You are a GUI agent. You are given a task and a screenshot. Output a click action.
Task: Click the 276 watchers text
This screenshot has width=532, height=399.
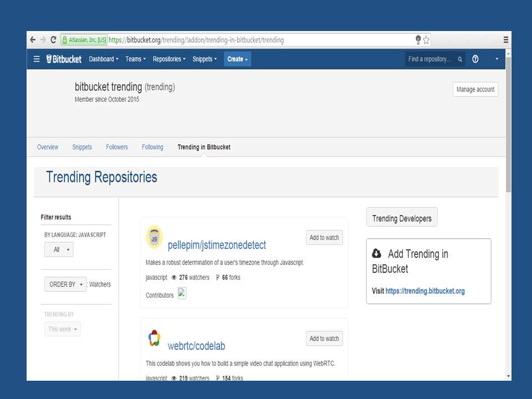coord(194,278)
